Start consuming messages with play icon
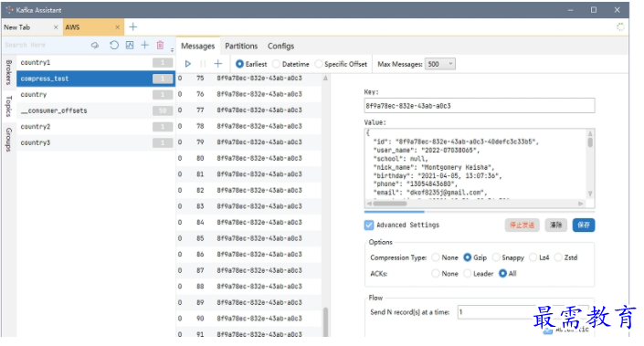644x346 pixels. (187, 64)
